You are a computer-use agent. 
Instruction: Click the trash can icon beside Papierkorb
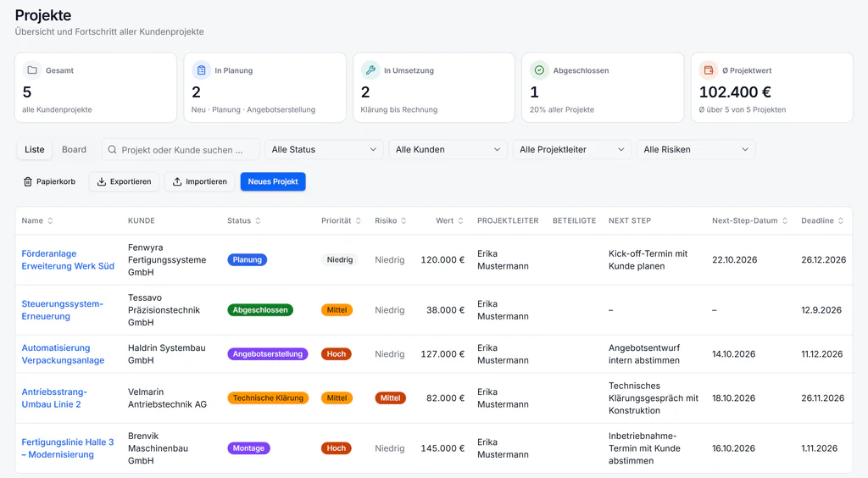(x=28, y=181)
